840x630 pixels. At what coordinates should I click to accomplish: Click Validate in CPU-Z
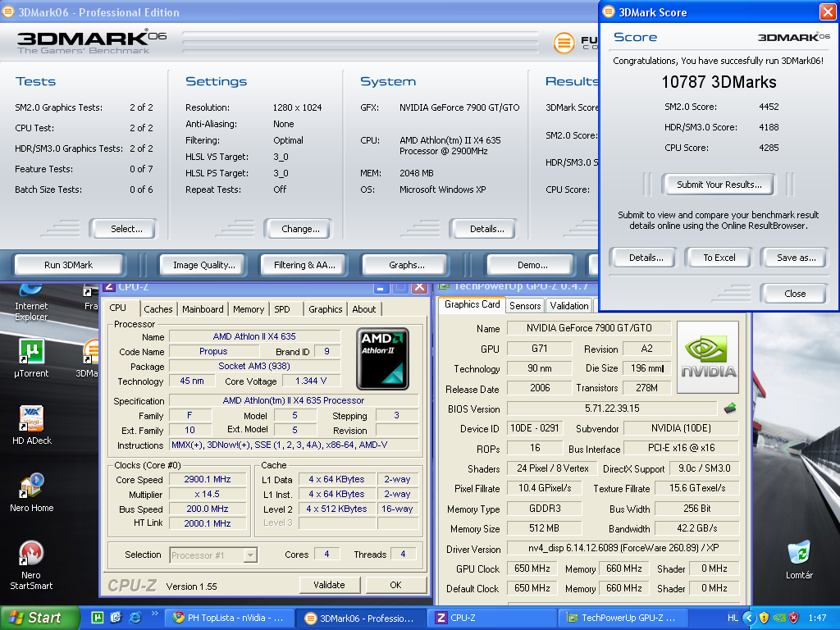[x=329, y=585]
